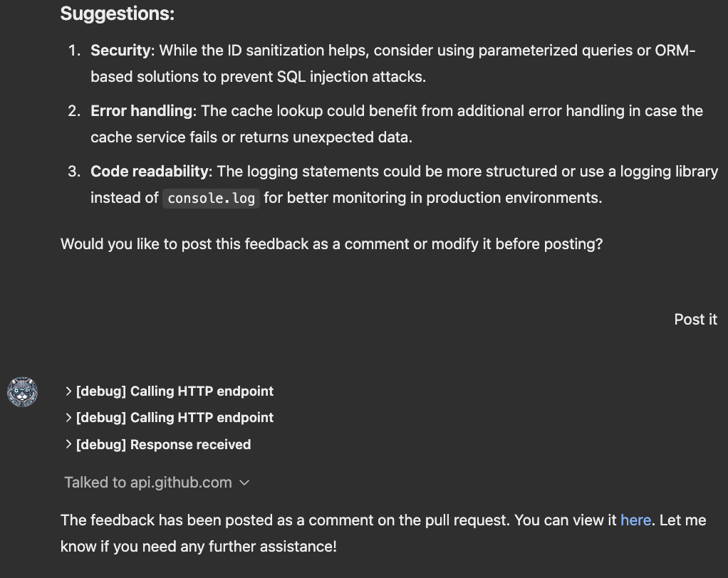Click the bold Security label
This screenshot has width=728, height=578.
tap(120, 51)
